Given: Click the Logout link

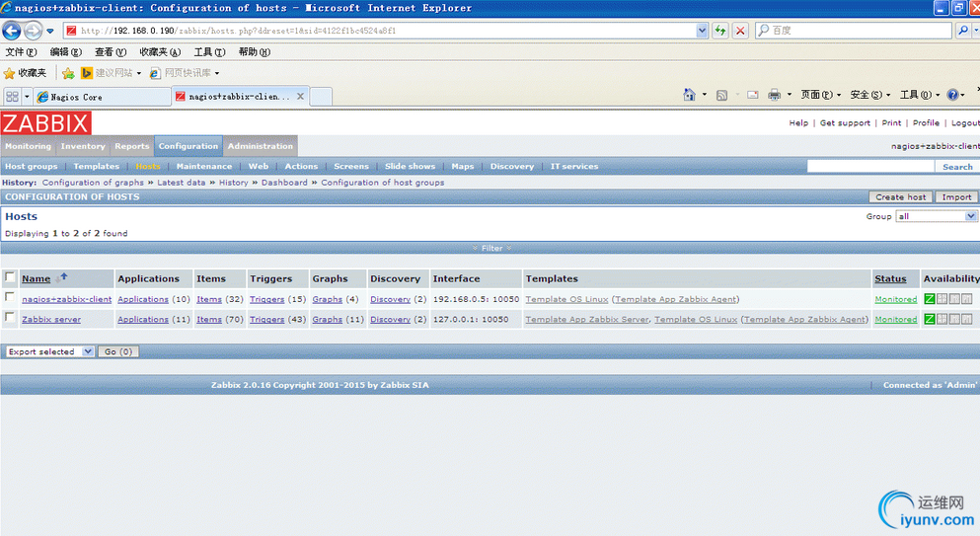Looking at the screenshot, I should (964, 122).
